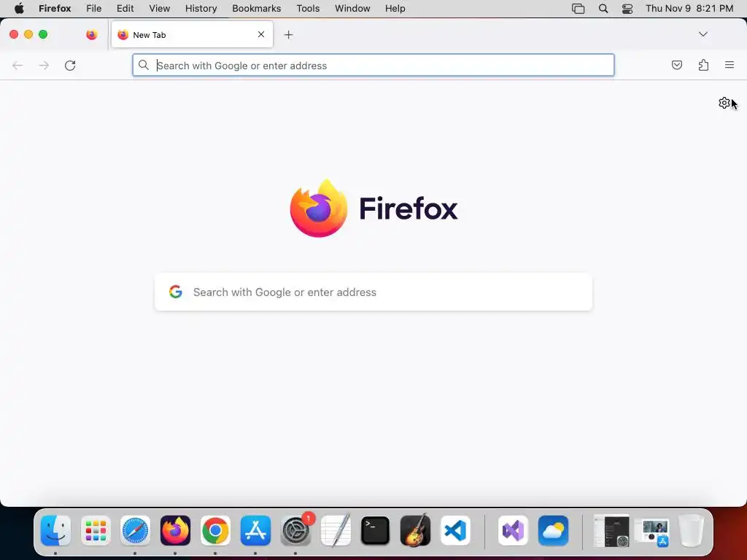Click the Google G icon in search box

176,292
